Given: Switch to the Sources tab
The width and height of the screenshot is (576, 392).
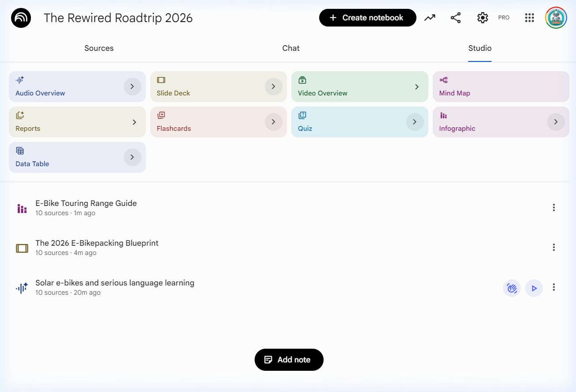Looking at the screenshot, I should tap(99, 48).
